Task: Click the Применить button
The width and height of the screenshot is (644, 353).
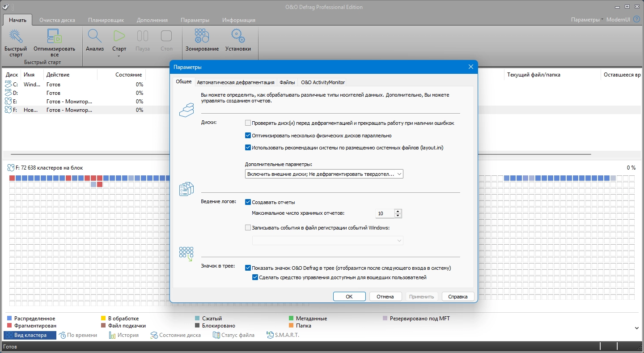Action: (x=421, y=296)
